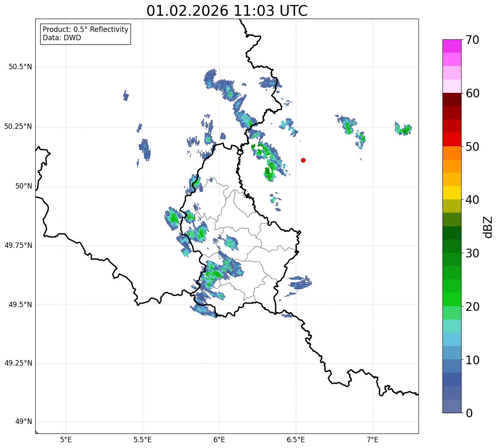The height and width of the screenshot is (448, 498).
Task: Click the 49°N latitude label
Action: (x=24, y=422)
